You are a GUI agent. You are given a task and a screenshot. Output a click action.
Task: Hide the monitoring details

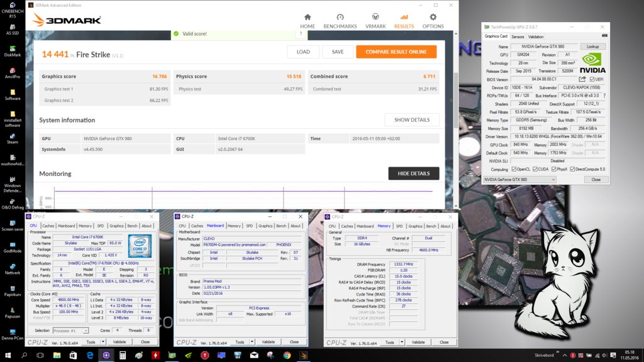(x=414, y=173)
